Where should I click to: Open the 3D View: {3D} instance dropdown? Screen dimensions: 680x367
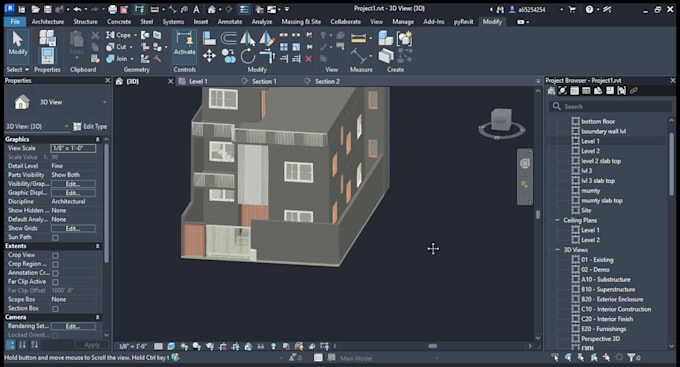(66, 126)
